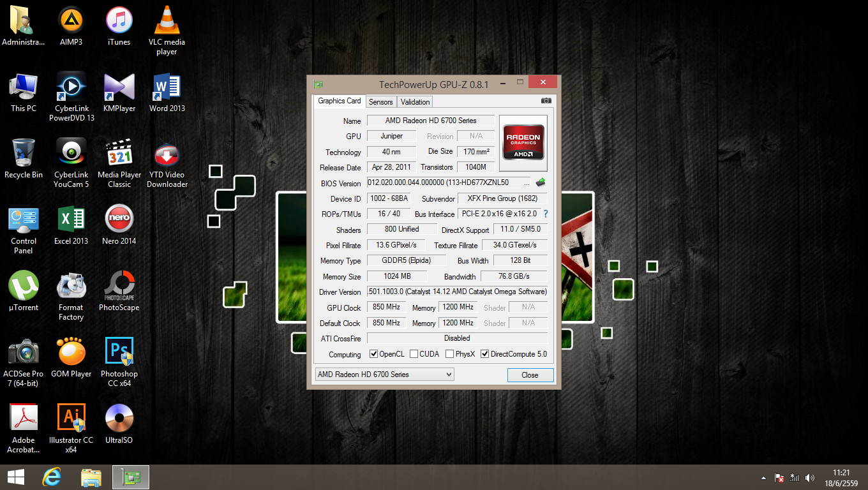Click the Pixel Fillrate 13.6 GPixel/s field

click(396, 245)
